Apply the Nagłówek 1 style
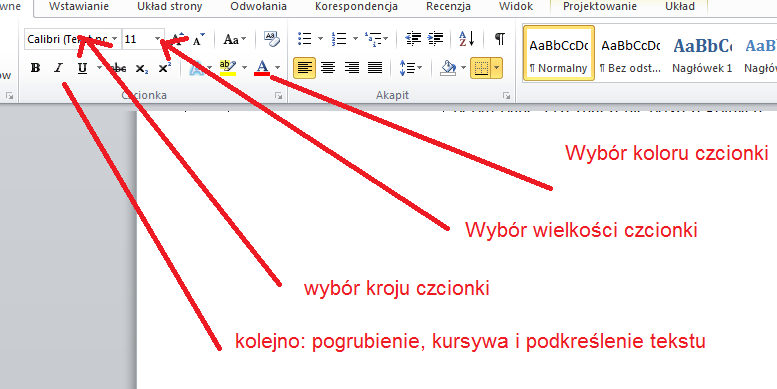The width and height of the screenshot is (777, 389). [x=702, y=54]
